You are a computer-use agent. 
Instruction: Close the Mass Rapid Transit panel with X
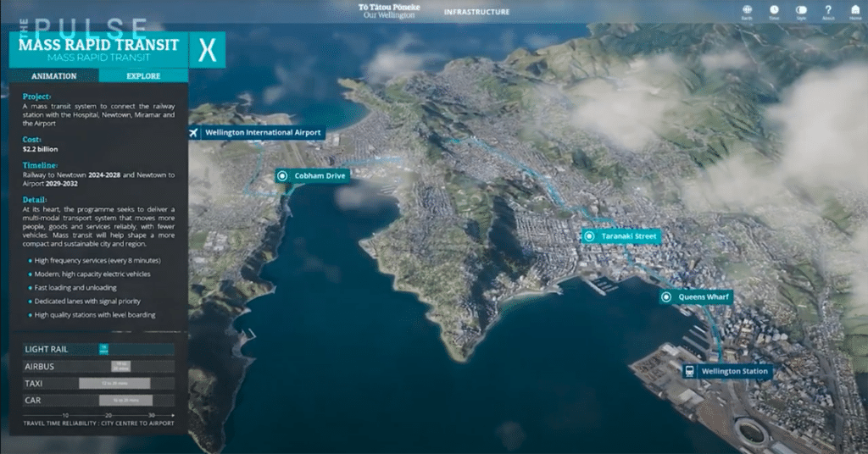point(207,50)
